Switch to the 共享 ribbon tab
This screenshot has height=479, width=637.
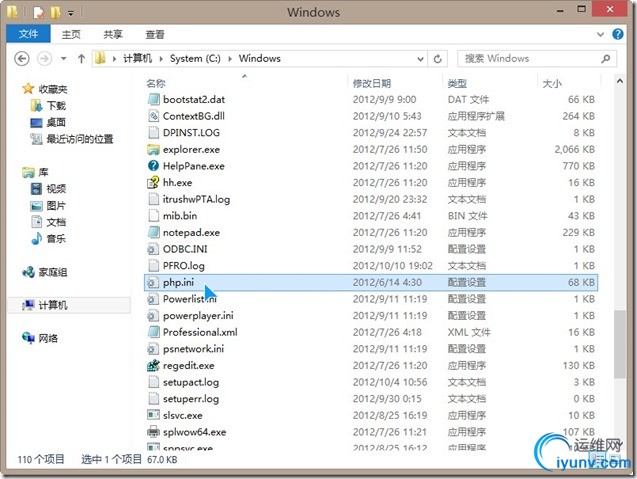coord(113,34)
